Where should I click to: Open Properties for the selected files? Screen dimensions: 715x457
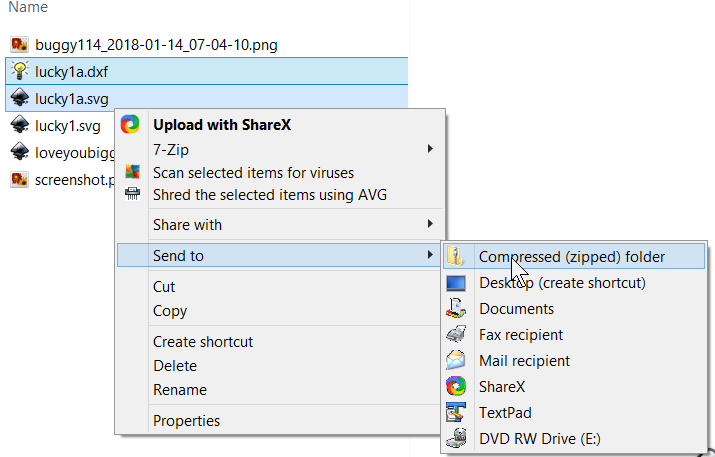186,421
